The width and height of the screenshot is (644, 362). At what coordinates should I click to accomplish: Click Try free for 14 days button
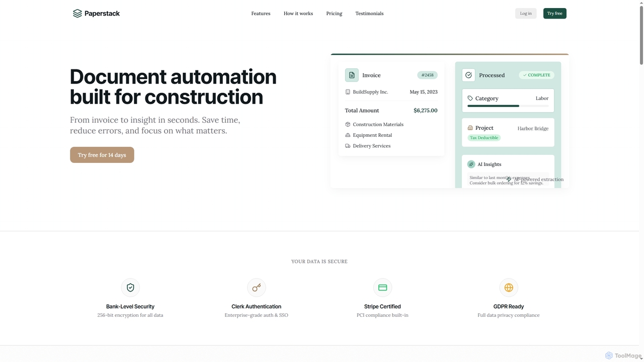[x=102, y=155]
